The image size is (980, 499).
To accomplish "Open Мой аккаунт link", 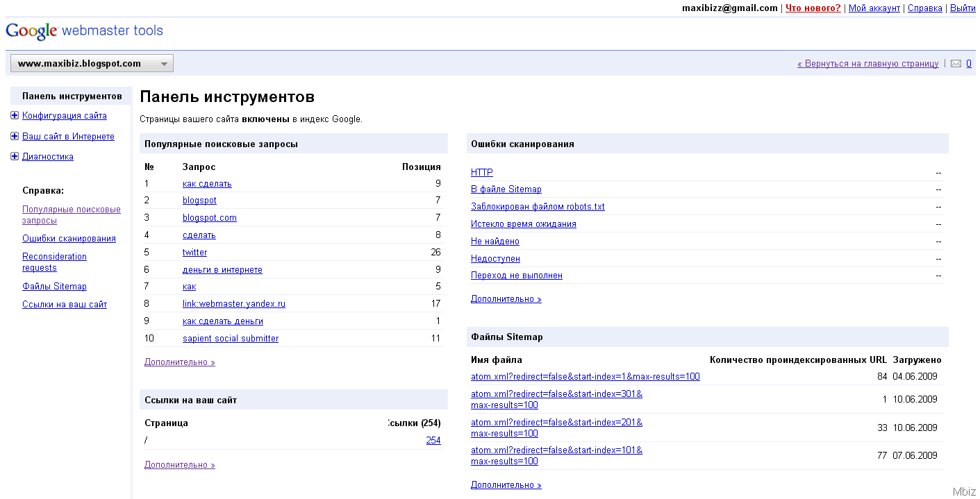I will click(874, 8).
